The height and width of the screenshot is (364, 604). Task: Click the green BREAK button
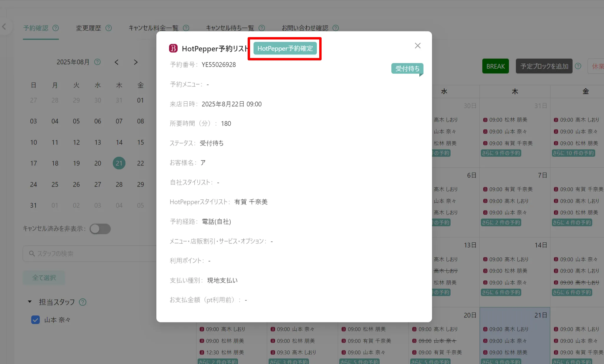[495, 66]
